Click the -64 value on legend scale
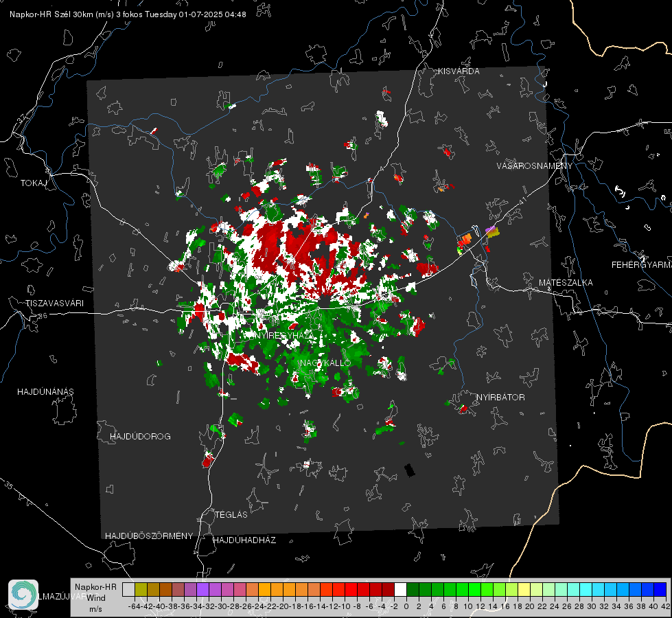The width and height of the screenshot is (672, 618). tap(135, 607)
